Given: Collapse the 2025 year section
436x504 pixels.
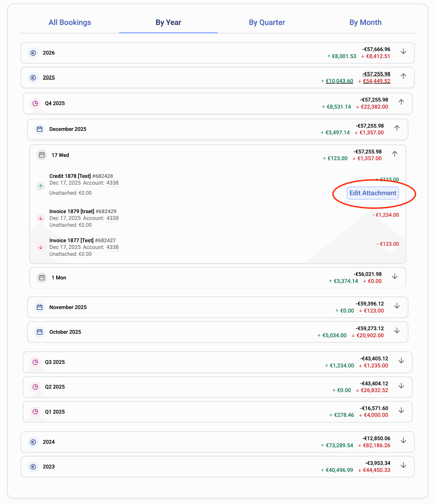Looking at the screenshot, I should point(403,76).
